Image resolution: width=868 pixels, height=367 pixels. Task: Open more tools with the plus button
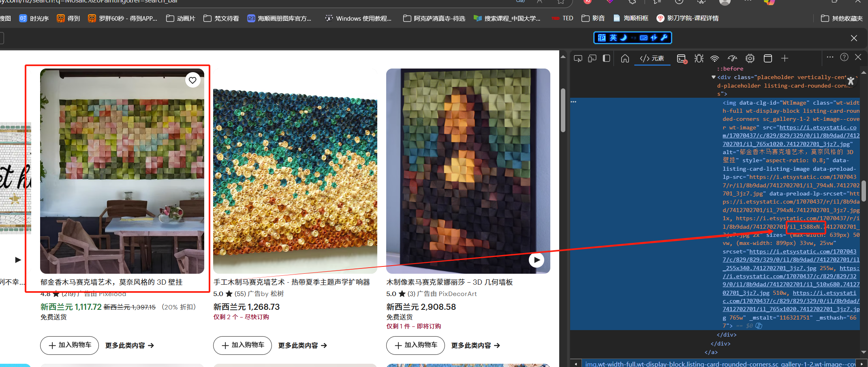tap(785, 58)
